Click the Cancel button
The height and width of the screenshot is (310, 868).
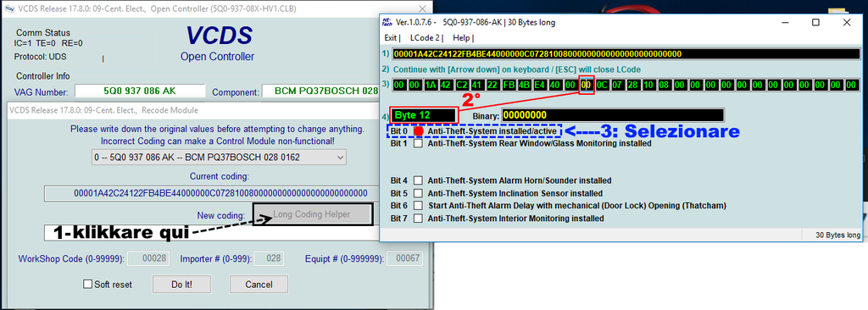click(x=259, y=285)
